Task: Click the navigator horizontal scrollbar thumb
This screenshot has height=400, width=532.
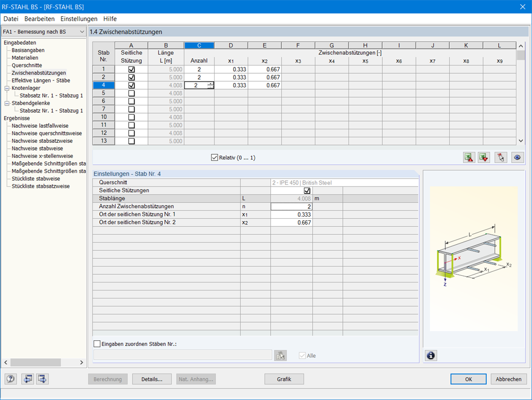Action: pyautogui.click(x=36, y=363)
